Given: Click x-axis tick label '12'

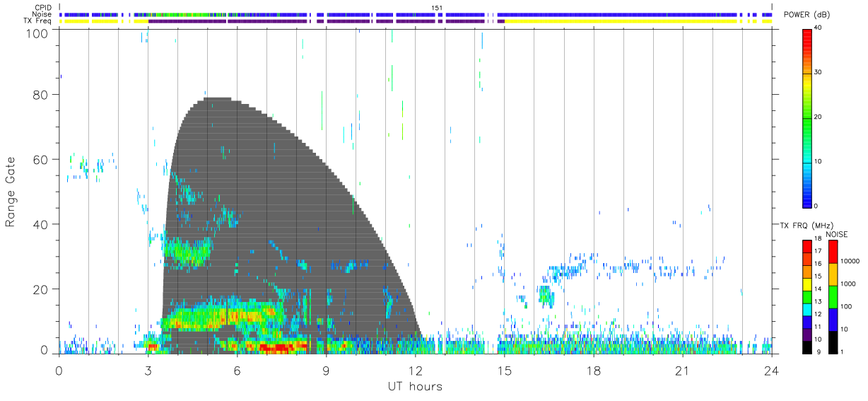Looking at the screenshot, I should point(415,371).
